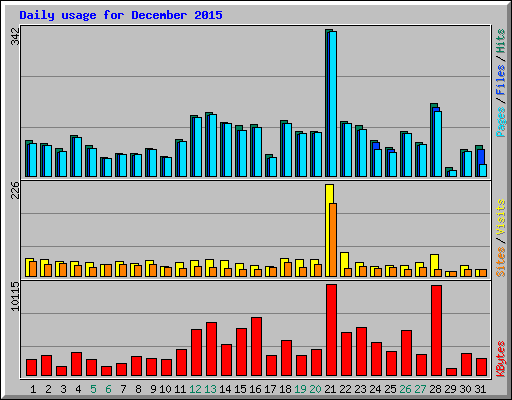
Task: Click the 'Daily usage for December 2015' title
Action: [x=121, y=15]
